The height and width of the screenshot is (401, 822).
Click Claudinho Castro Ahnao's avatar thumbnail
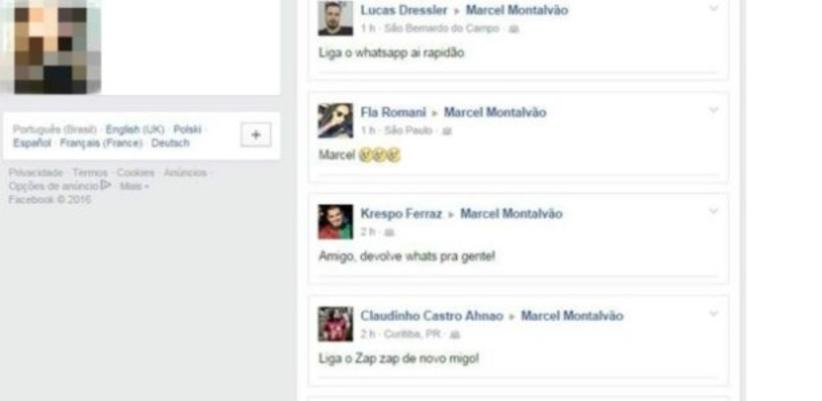click(336, 324)
